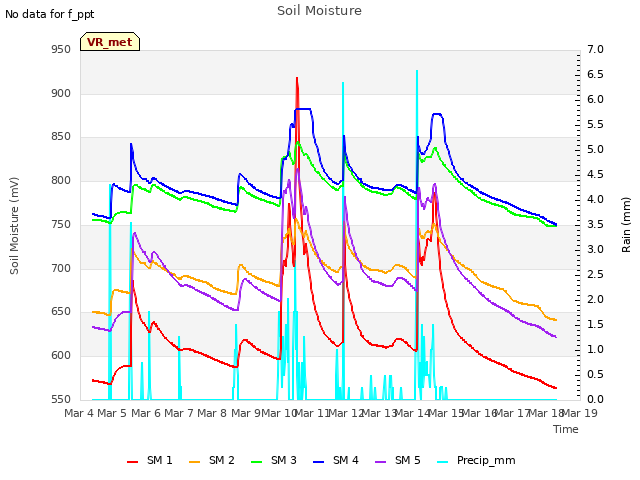Click the 3.5 tick on rain axis

(596, 224)
